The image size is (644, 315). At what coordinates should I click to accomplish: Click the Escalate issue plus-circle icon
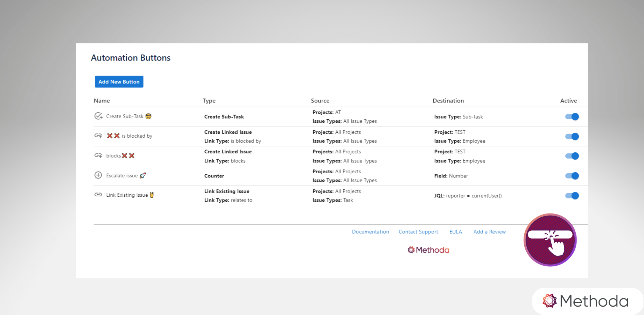point(98,175)
